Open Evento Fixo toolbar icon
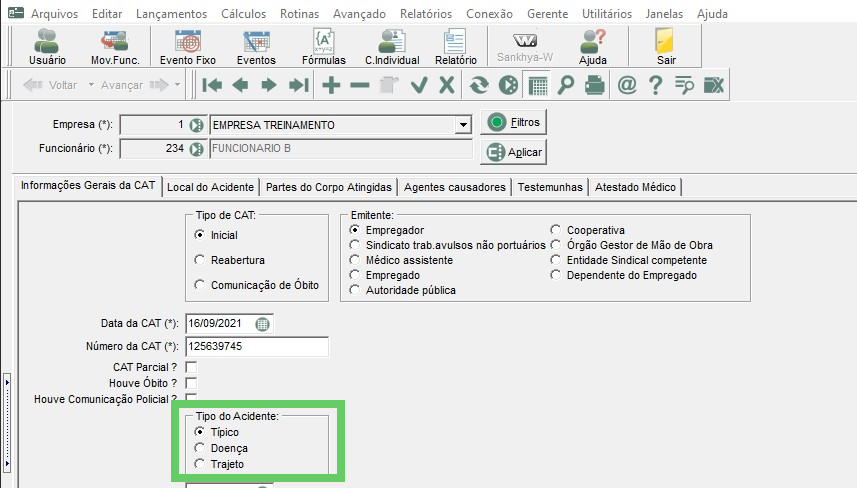 (x=187, y=47)
